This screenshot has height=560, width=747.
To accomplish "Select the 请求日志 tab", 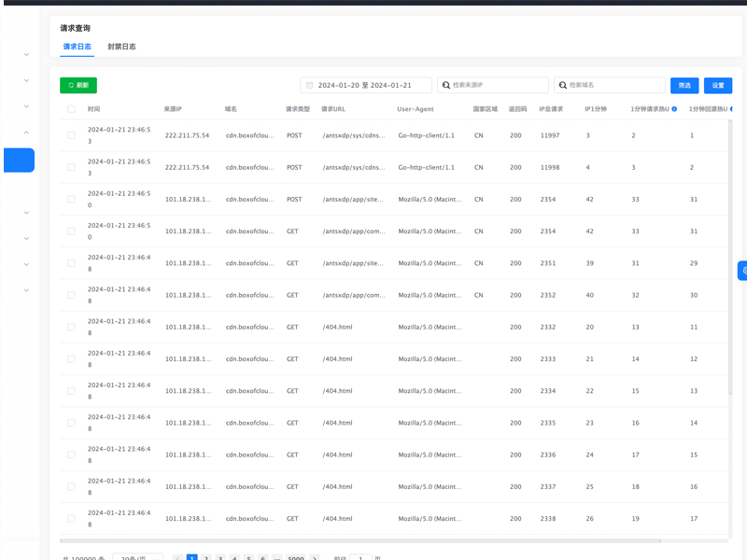I will (x=77, y=47).
